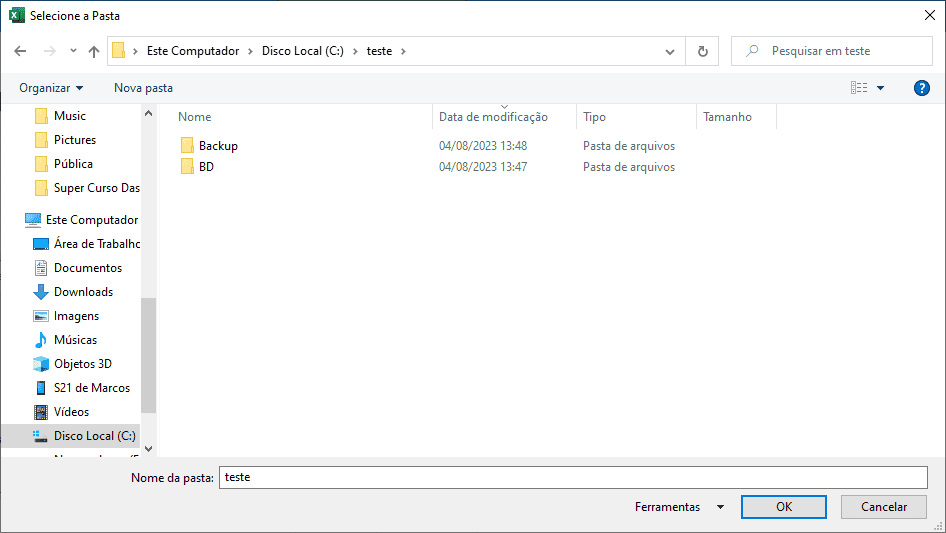This screenshot has width=946, height=533.
Task: Click the Back navigation arrow
Action: click(x=21, y=51)
